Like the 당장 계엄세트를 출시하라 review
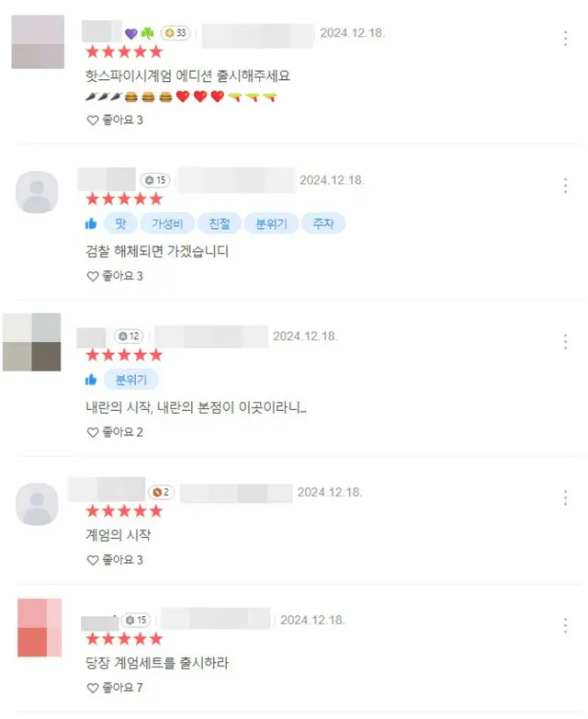The width and height of the screenshot is (588, 719). [115, 688]
